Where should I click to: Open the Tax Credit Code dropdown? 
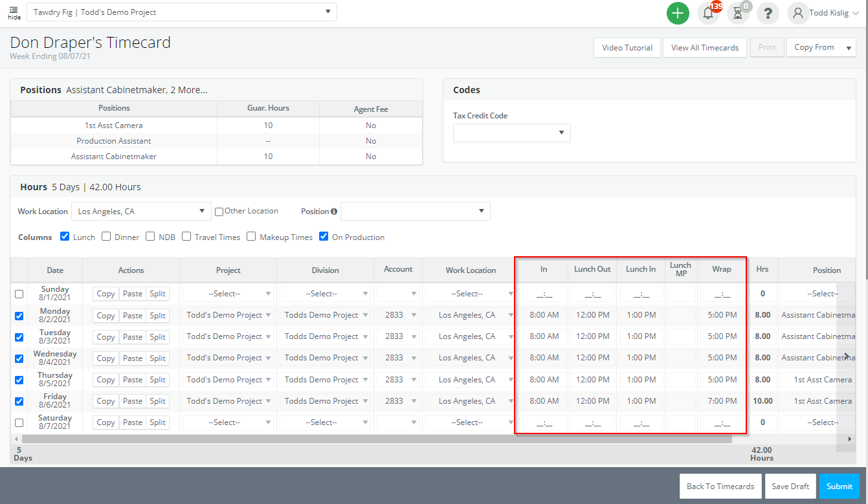click(x=511, y=133)
